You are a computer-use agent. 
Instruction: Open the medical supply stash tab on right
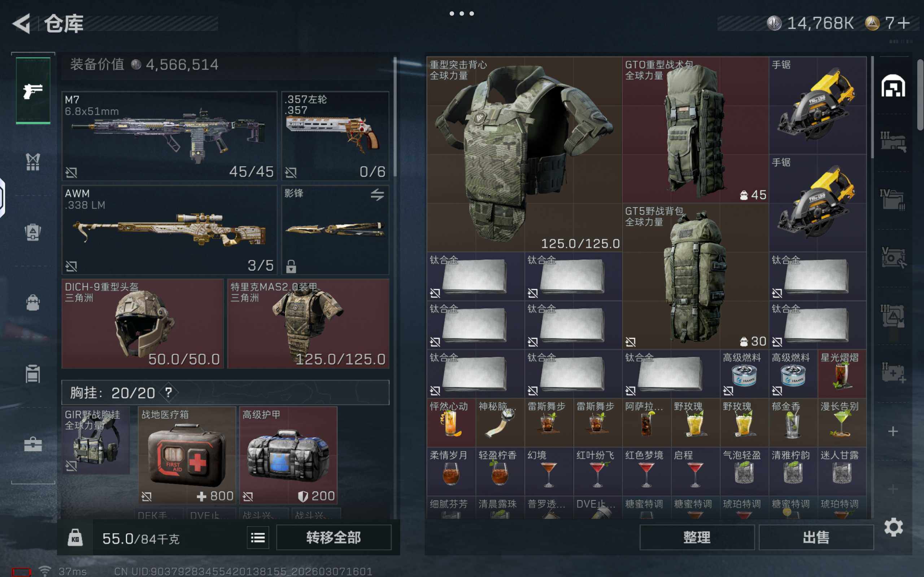pos(893,372)
